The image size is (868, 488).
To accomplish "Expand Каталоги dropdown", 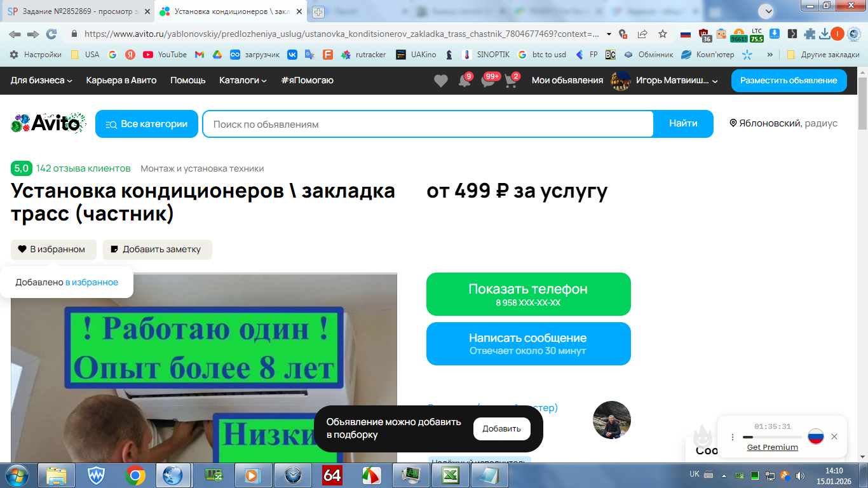I will (x=243, y=80).
